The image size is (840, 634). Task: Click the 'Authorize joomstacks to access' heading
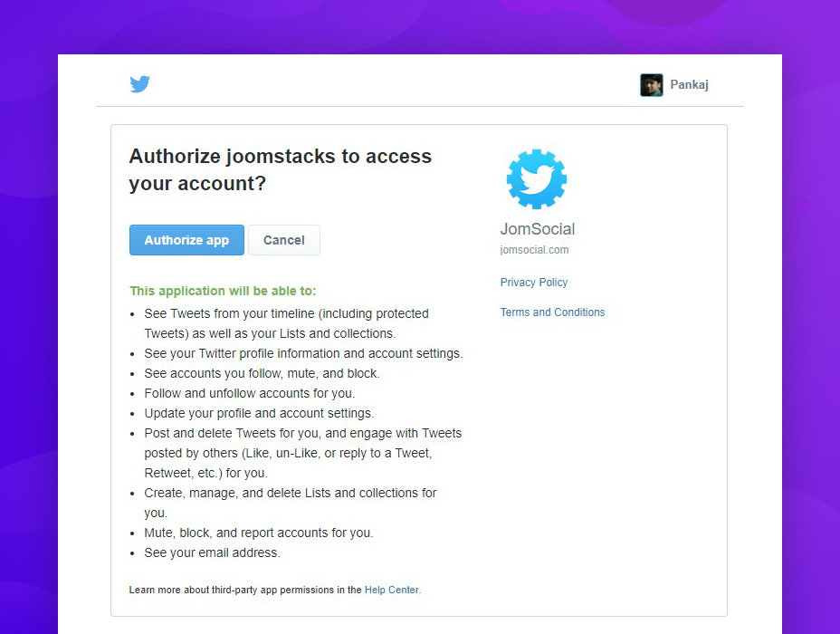(x=281, y=157)
